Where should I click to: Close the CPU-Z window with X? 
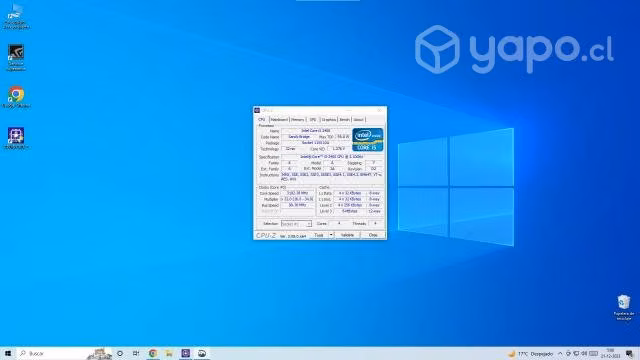[x=380, y=110]
